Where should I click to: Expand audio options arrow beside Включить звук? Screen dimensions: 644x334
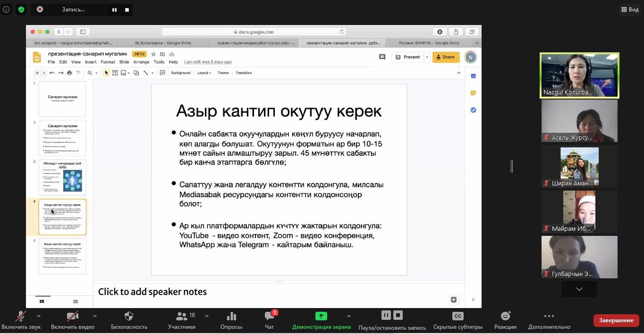point(39,316)
